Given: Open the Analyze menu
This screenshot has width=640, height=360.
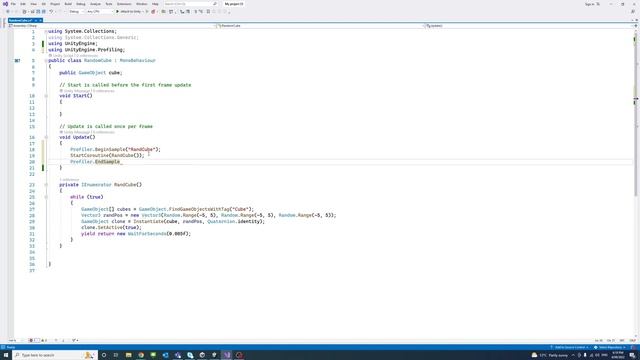Looking at the screenshot, I should click(95, 4).
